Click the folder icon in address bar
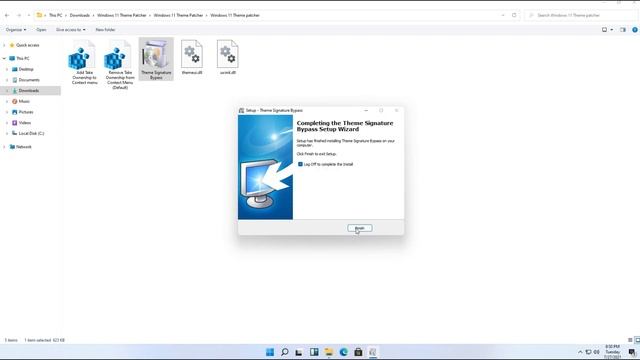The height and width of the screenshot is (360, 640). pos(39,16)
